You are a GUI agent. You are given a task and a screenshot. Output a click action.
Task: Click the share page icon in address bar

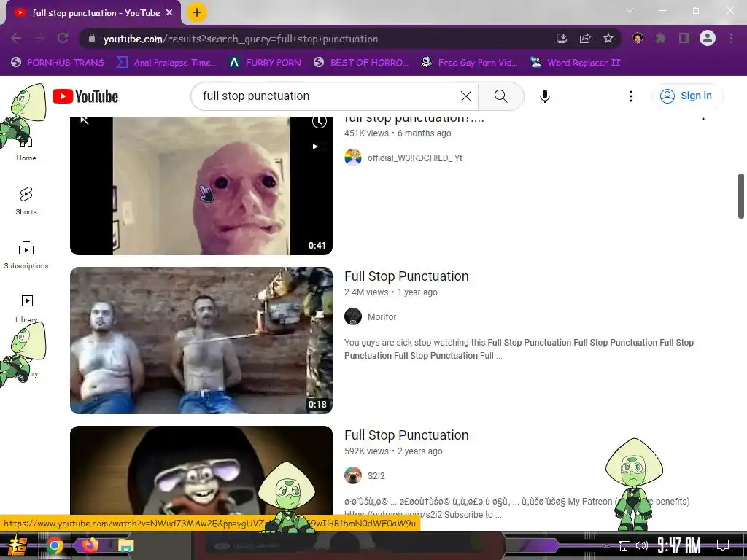585,39
